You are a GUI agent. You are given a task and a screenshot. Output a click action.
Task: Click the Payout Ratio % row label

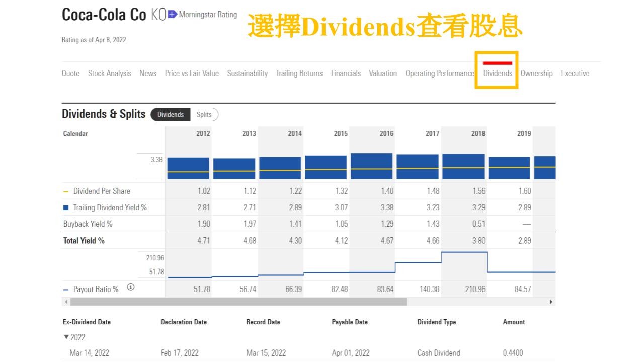96,289
